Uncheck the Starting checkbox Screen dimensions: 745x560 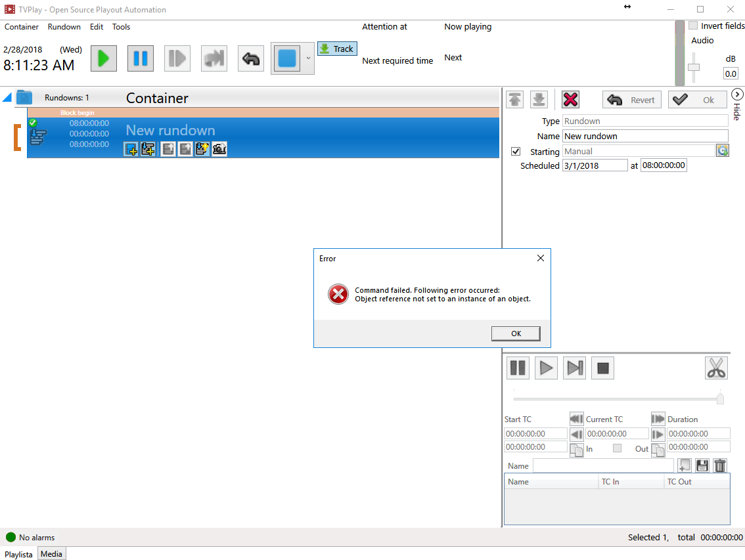pyautogui.click(x=516, y=151)
